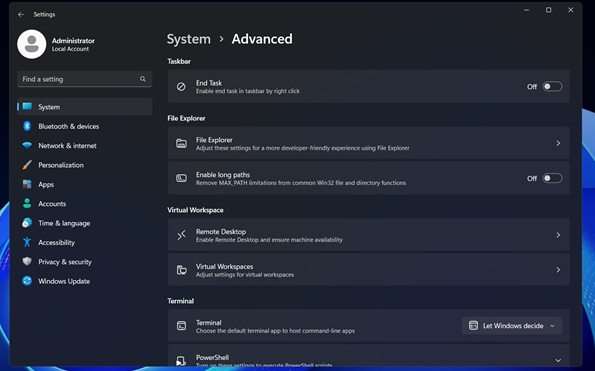
Task: Click the Virtual Workspace section heading
Action: coord(195,210)
